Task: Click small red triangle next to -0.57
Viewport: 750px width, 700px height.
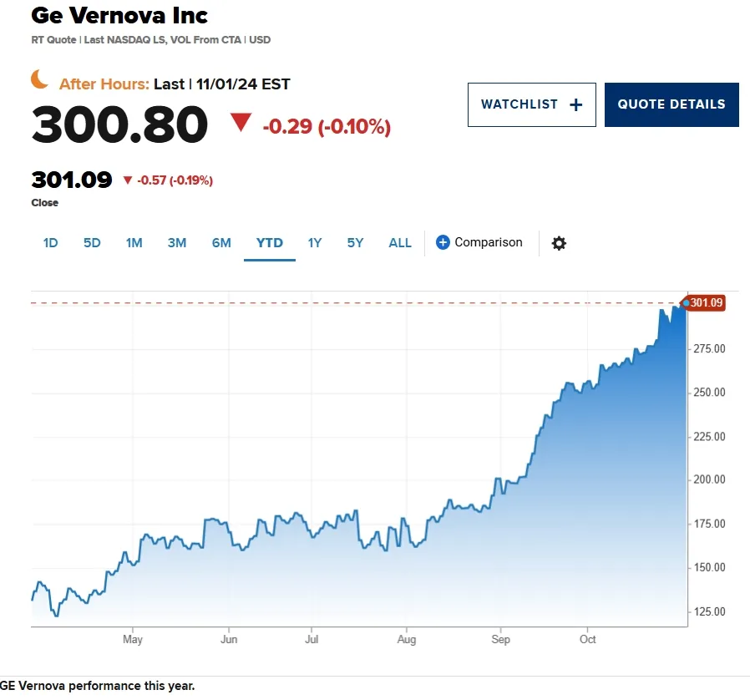Action: [x=127, y=180]
